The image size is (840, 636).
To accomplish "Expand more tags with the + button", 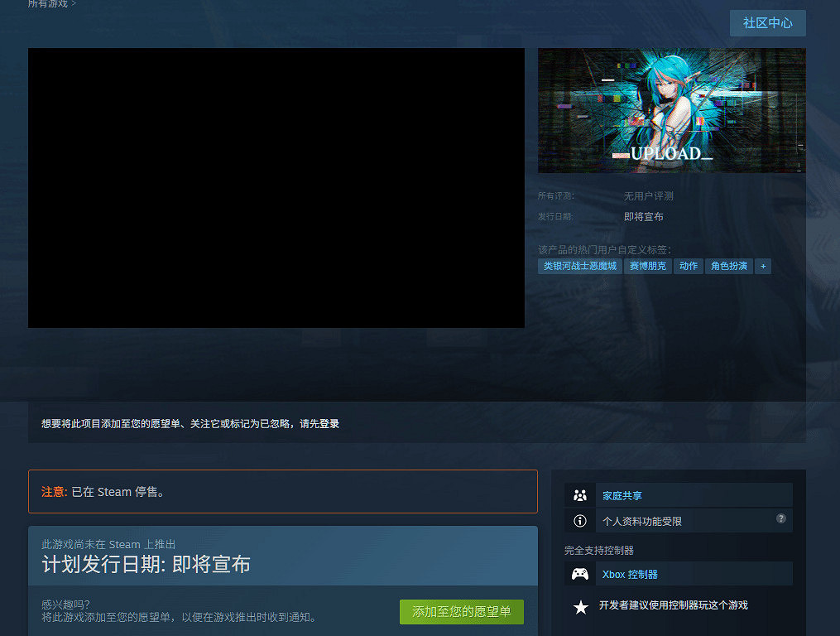I will coord(762,266).
